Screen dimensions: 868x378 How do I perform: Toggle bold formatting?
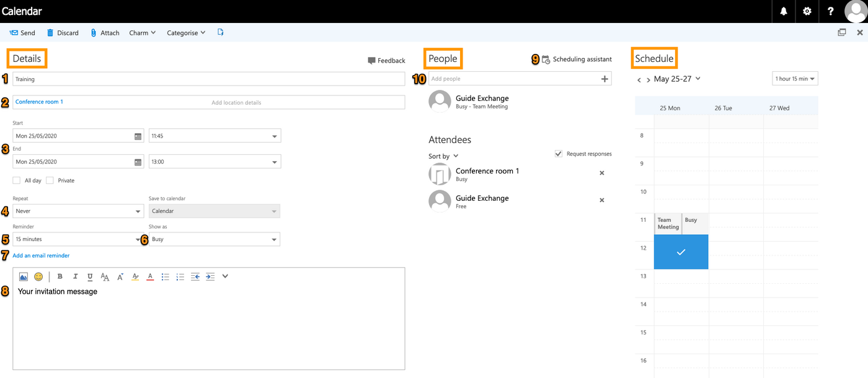pyautogui.click(x=60, y=277)
